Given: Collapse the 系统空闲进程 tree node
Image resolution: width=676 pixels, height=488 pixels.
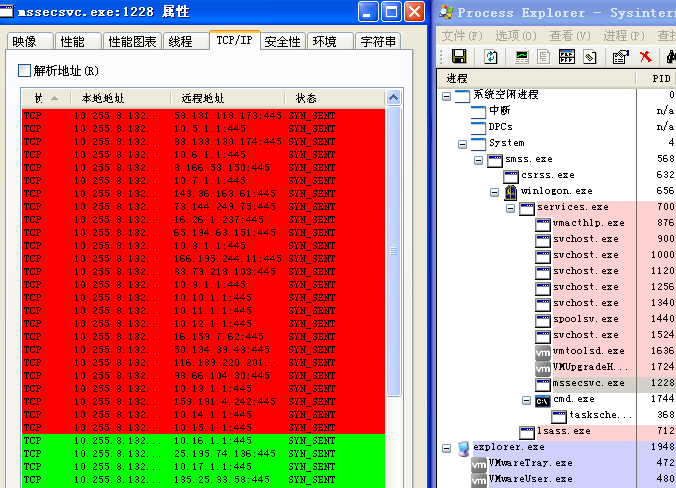Looking at the screenshot, I should tap(447, 96).
